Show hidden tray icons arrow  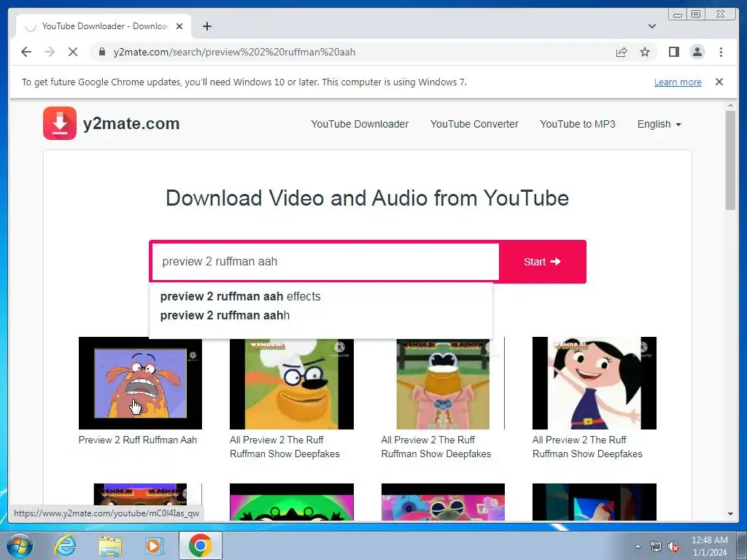coord(638,546)
